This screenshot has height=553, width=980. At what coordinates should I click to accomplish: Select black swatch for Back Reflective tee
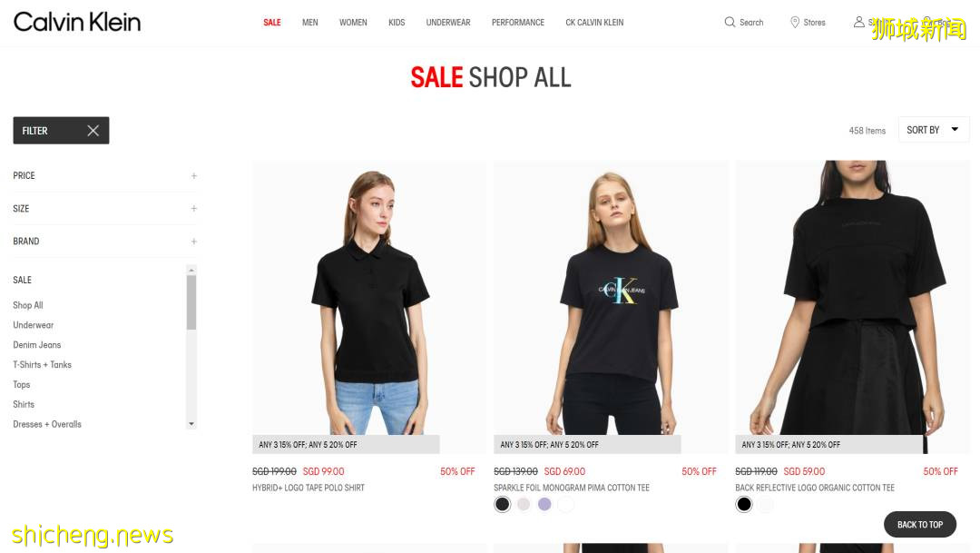point(744,504)
